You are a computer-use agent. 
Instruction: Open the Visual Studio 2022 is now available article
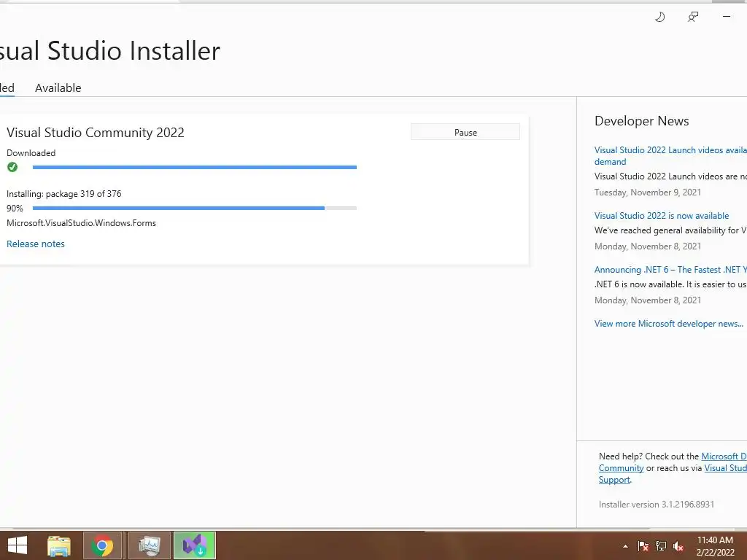point(662,216)
